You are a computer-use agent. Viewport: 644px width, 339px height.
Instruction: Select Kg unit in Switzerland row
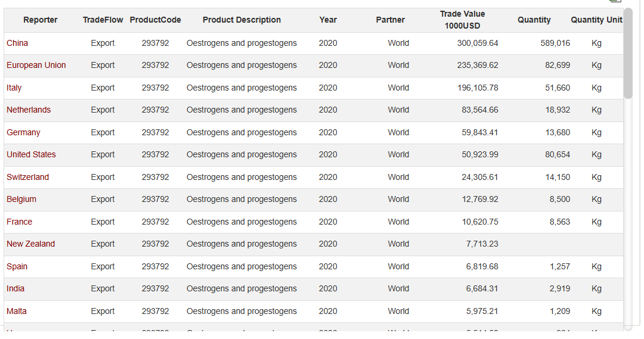coord(596,178)
